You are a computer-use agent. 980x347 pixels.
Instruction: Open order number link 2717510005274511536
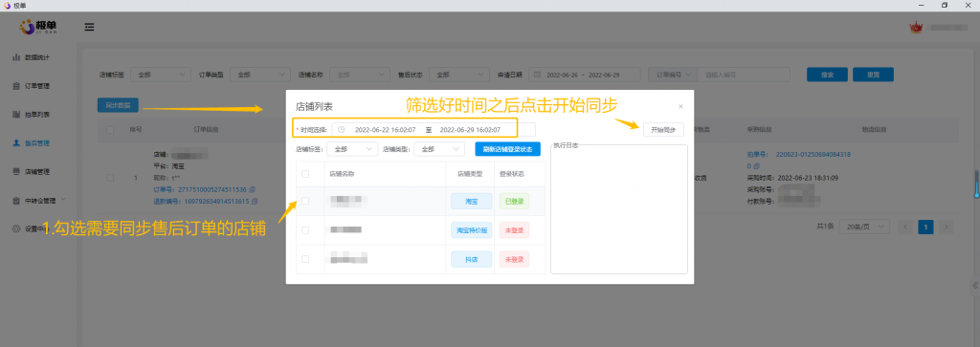[212, 189]
